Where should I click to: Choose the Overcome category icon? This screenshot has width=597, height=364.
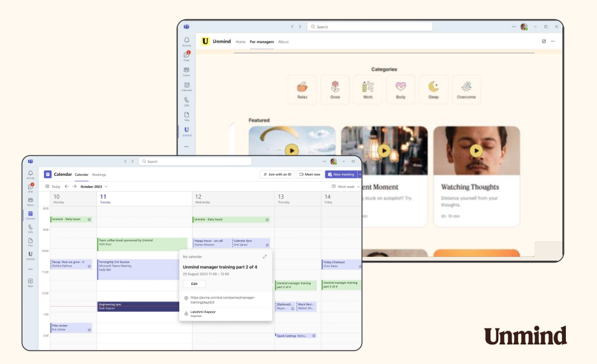(x=466, y=89)
